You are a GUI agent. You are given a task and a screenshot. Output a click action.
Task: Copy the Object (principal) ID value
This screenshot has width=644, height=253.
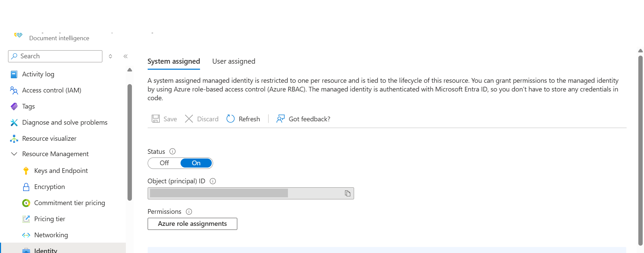pyautogui.click(x=348, y=193)
